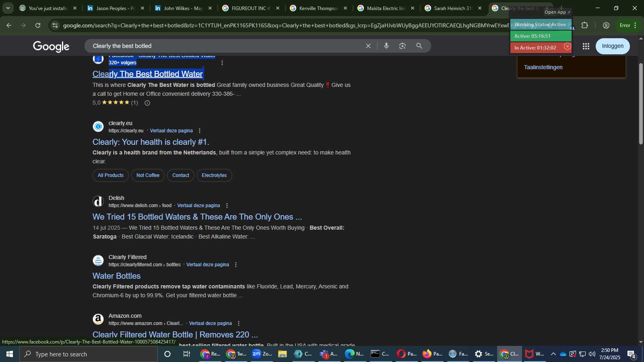Open more options for Facebook result

(222, 63)
